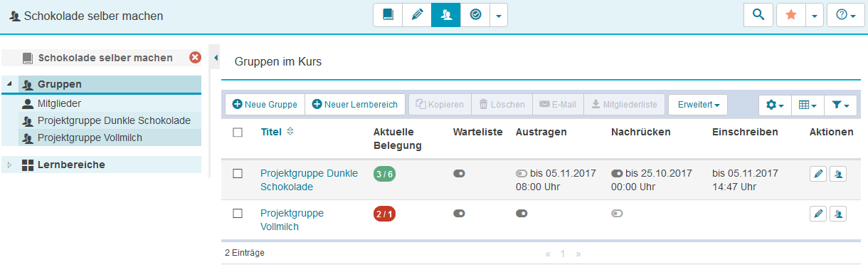Viewport: 868px width, 270px height.
Task: Close the Schokolade selber machen tab
Action: point(195,58)
